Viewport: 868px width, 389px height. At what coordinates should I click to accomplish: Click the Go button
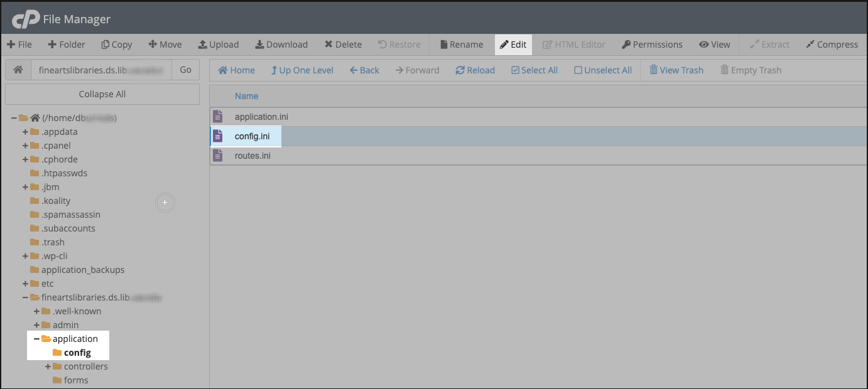click(185, 70)
